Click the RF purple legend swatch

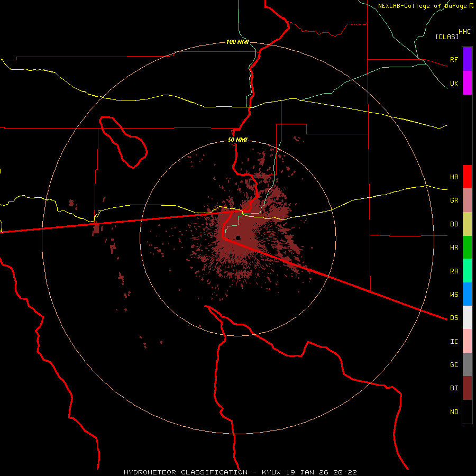click(x=467, y=59)
